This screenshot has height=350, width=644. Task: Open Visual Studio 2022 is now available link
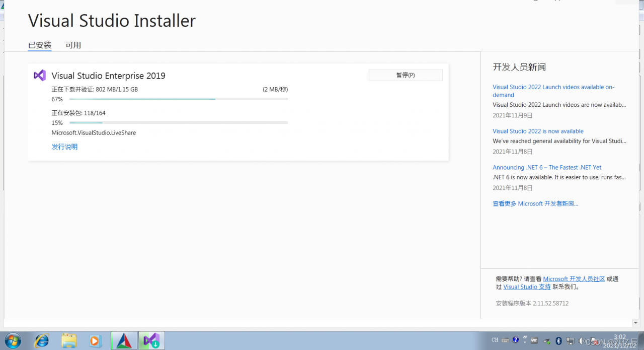538,131
